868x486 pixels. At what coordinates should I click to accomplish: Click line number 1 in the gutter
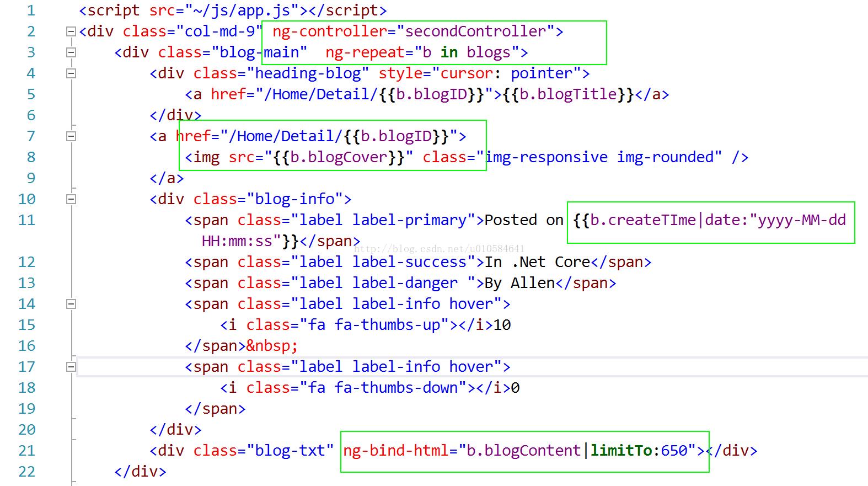31,10
